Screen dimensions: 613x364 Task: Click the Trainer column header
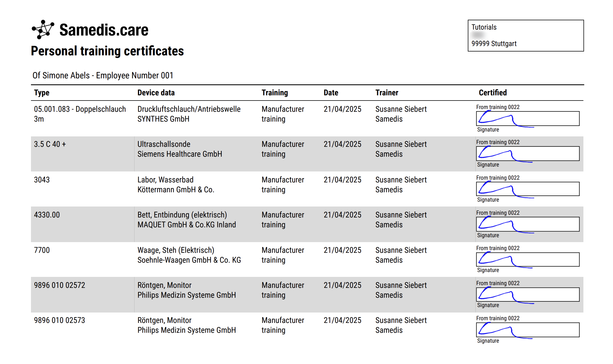click(387, 93)
